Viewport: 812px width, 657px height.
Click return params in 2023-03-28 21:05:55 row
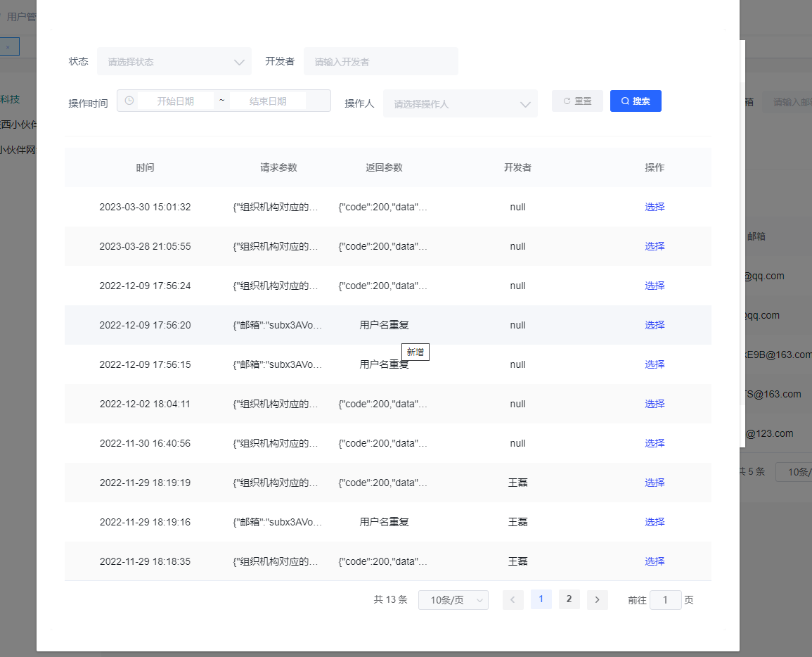click(x=382, y=246)
